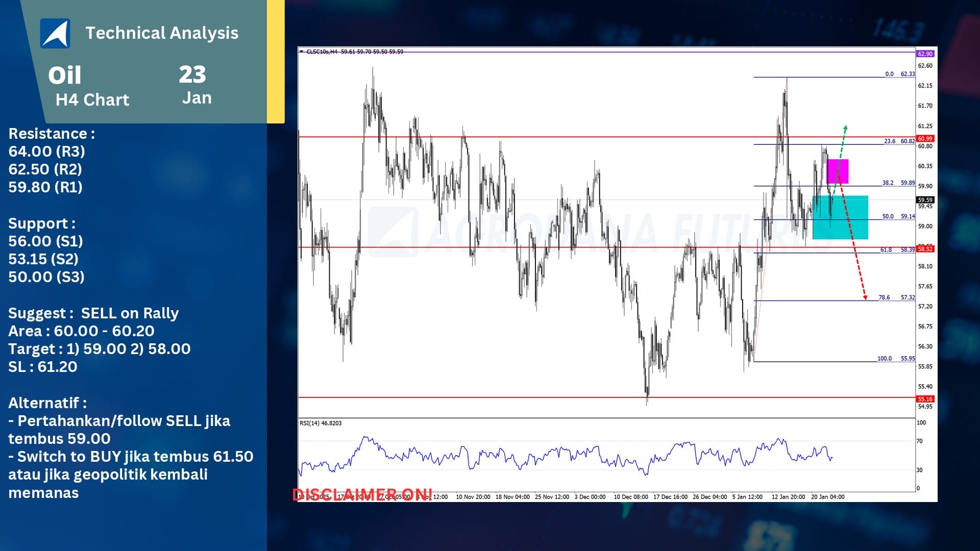
Task: Click the red 60.99 price tag
Action: coord(925,139)
